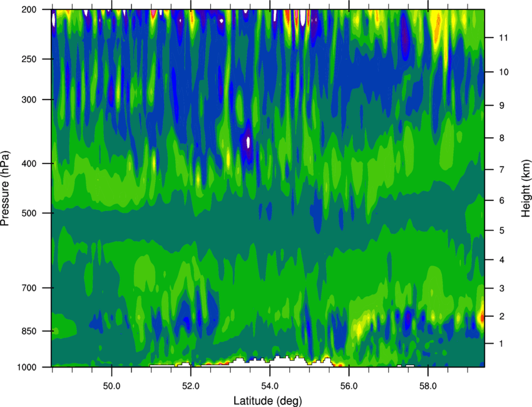The image size is (532, 407).
Task: Click the 52.0 latitude tick label
Action: (191, 386)
